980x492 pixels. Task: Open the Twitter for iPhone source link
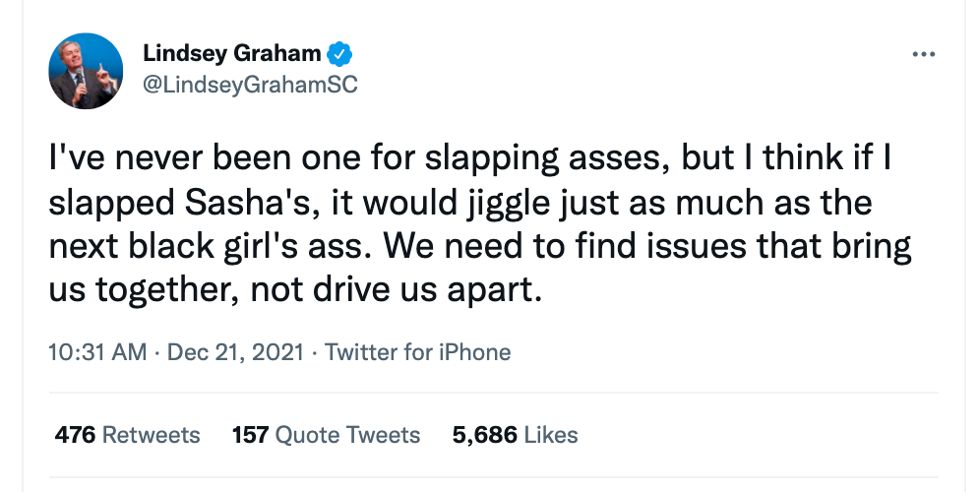pos(417,351)
